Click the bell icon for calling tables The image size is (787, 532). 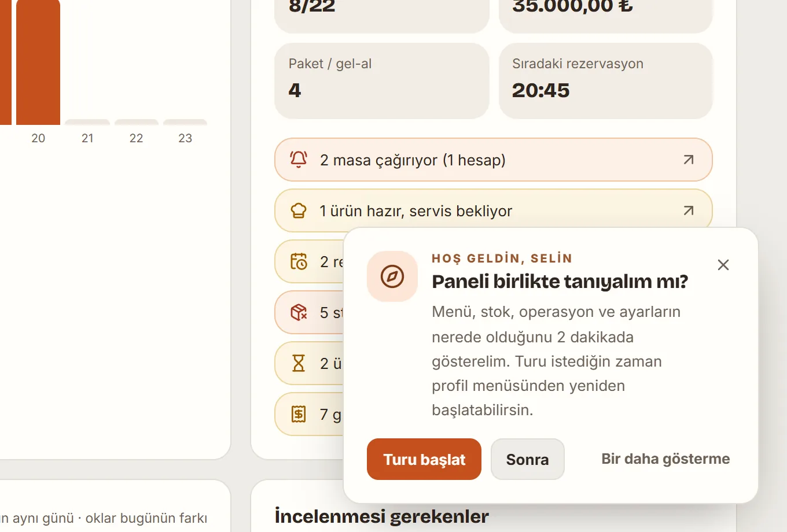click(x=299, y=160)
